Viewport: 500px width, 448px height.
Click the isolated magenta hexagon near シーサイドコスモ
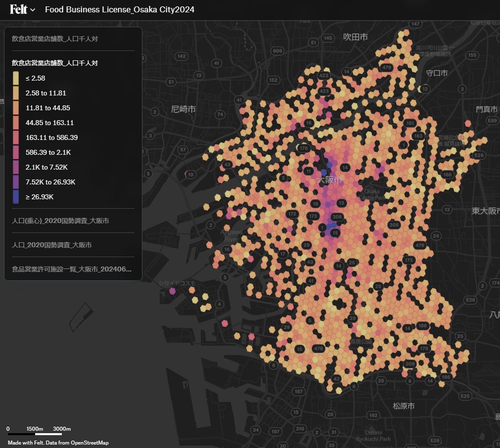point(172,291)
